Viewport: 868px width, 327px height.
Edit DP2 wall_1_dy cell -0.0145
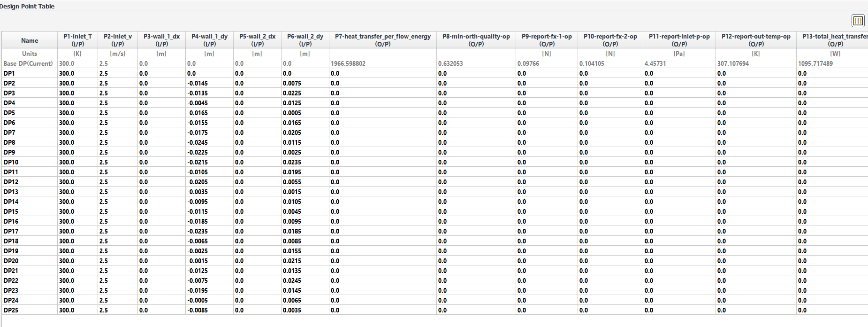[209, 83]
